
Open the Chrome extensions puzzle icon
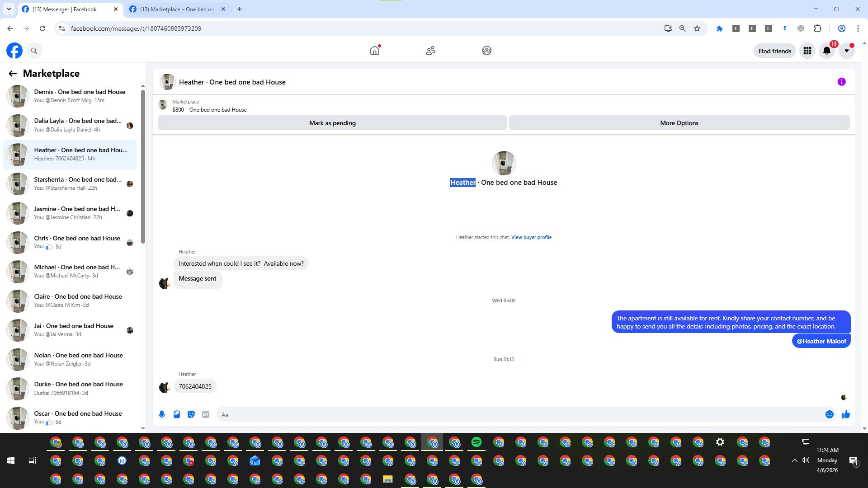817,28
